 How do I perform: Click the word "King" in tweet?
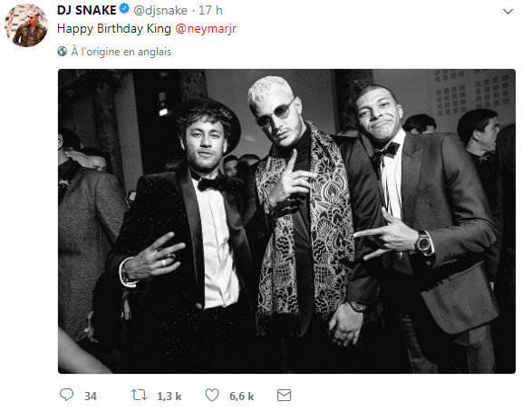(159, 29)
